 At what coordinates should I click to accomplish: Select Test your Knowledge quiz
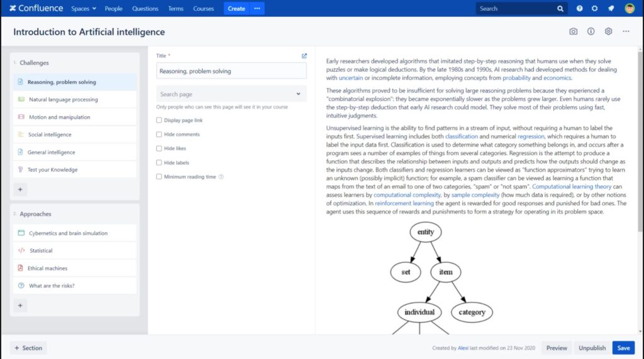[x=75, y=170]
